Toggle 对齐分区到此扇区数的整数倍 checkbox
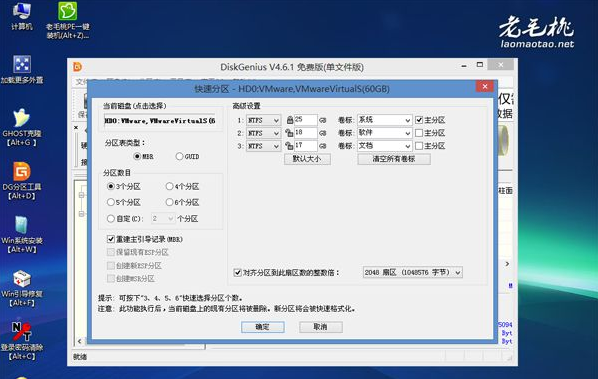Image resolution: width=598 pixels, height=379 pixels. (x=237, y=273)
